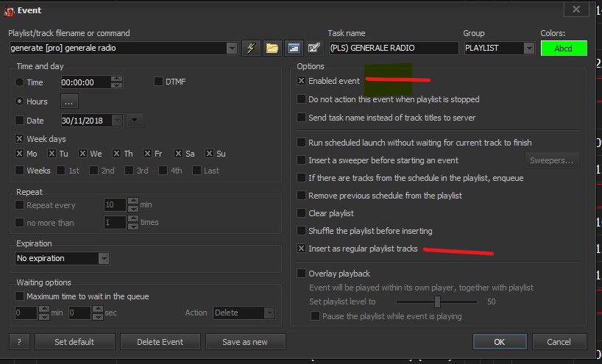Open the date picker dropdown arrow

tap(117, 121)
